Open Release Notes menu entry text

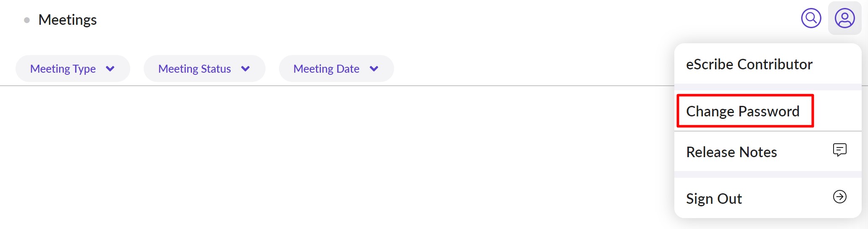tap(731, 152)
